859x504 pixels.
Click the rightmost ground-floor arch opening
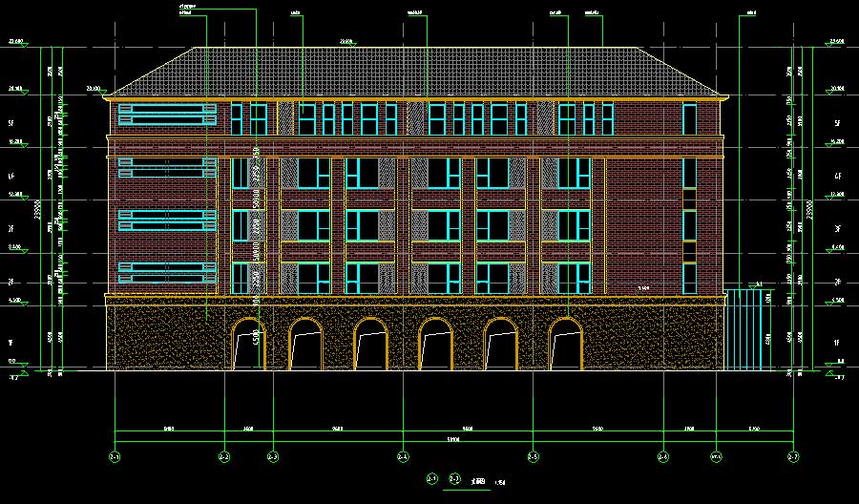click(565, 345)
